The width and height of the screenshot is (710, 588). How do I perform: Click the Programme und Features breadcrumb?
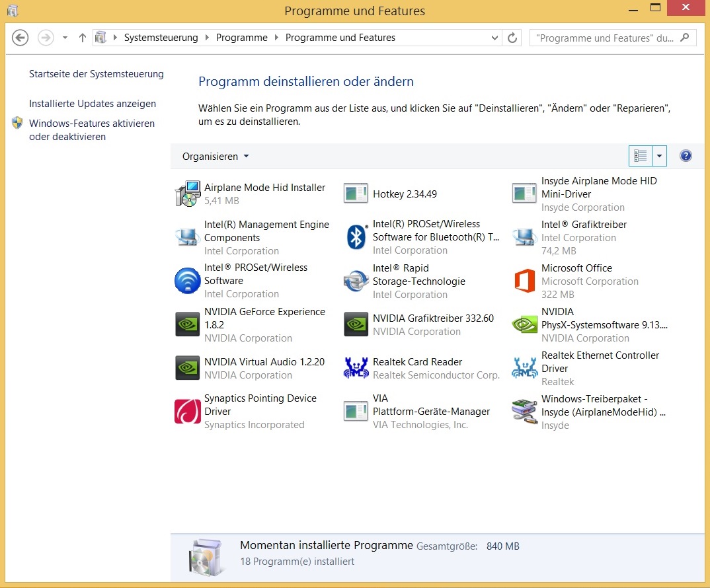(x=340, y=38)
